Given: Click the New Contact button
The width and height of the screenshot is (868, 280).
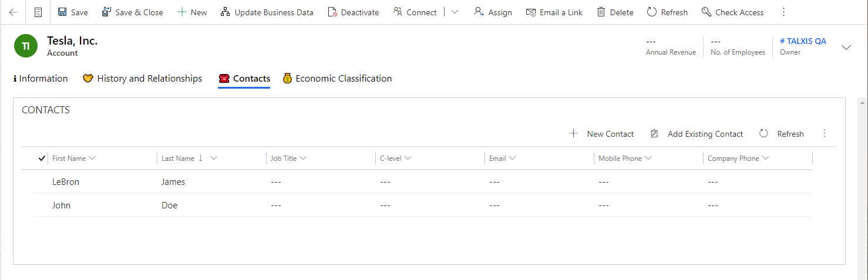Looking at the screenshot, I should tap(601, 134).
